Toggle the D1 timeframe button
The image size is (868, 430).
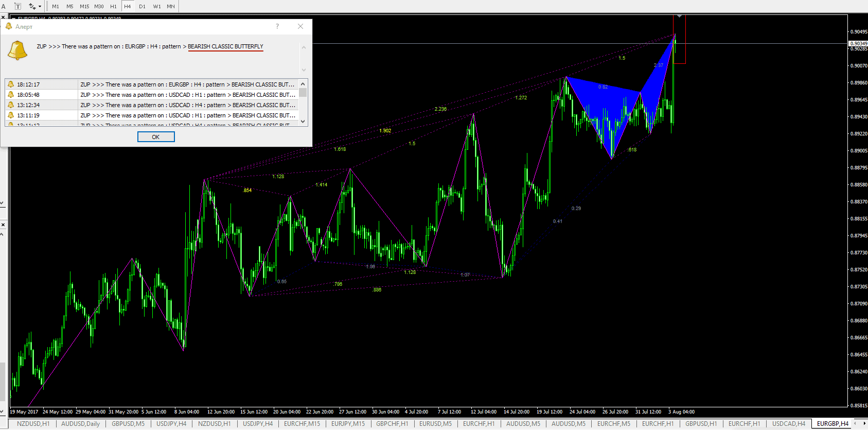[x=143, y=6]
